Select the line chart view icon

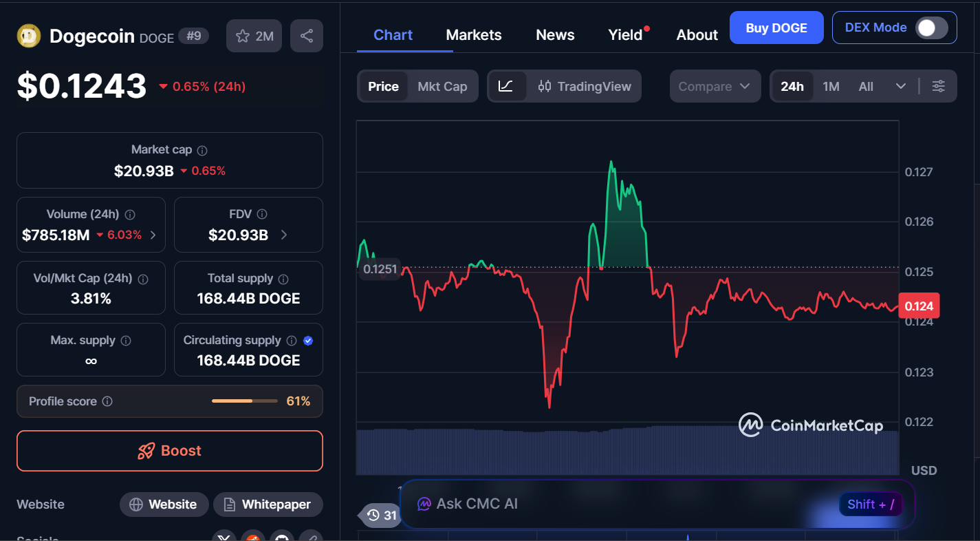click(x=507, y=86)
